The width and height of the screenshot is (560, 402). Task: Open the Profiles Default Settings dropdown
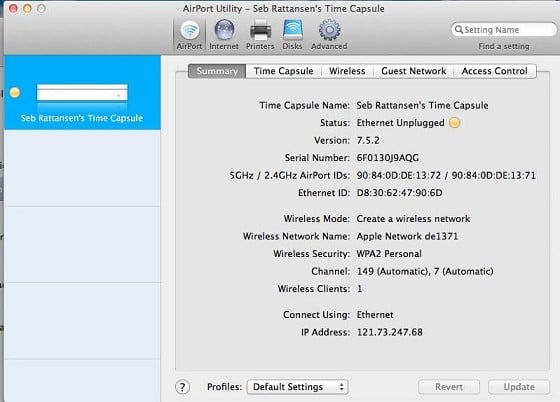click(x=298, y=387)
